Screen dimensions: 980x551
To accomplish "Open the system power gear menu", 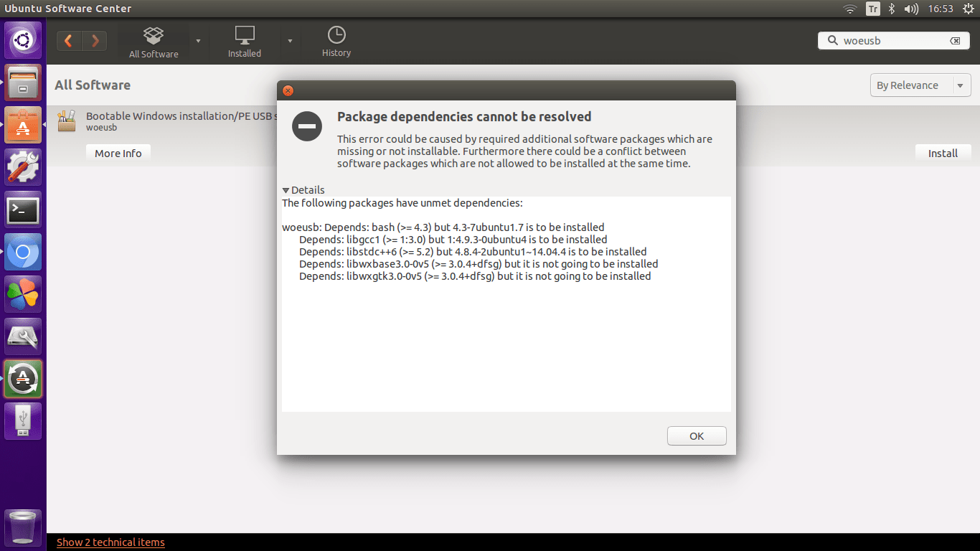I will [x=968, y=9].
